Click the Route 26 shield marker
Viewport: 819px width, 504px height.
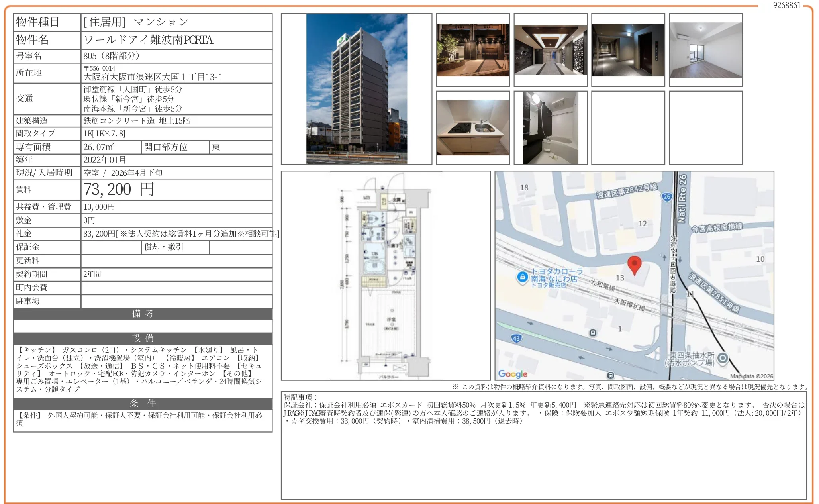point(667,196)
